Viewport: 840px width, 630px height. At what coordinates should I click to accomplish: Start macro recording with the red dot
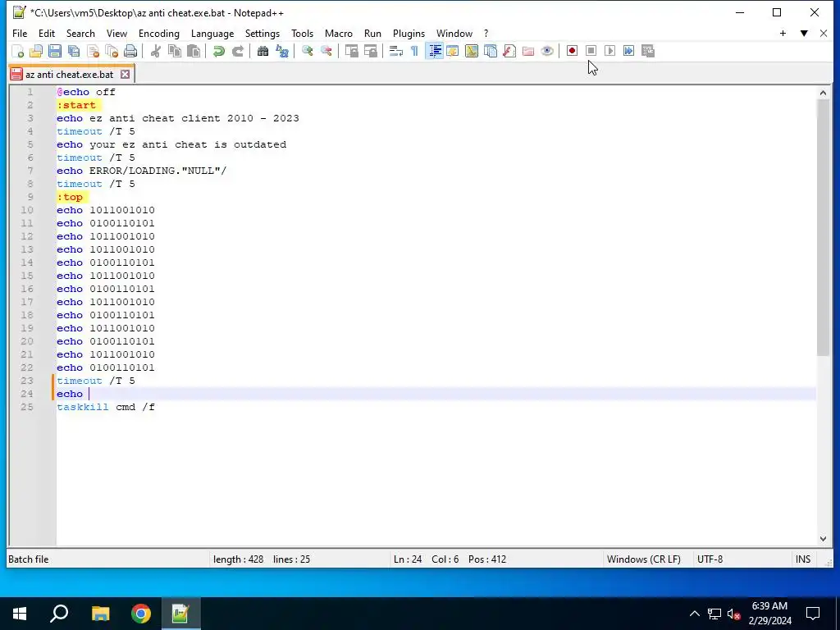pyautogui.click(x=572, y=51)
